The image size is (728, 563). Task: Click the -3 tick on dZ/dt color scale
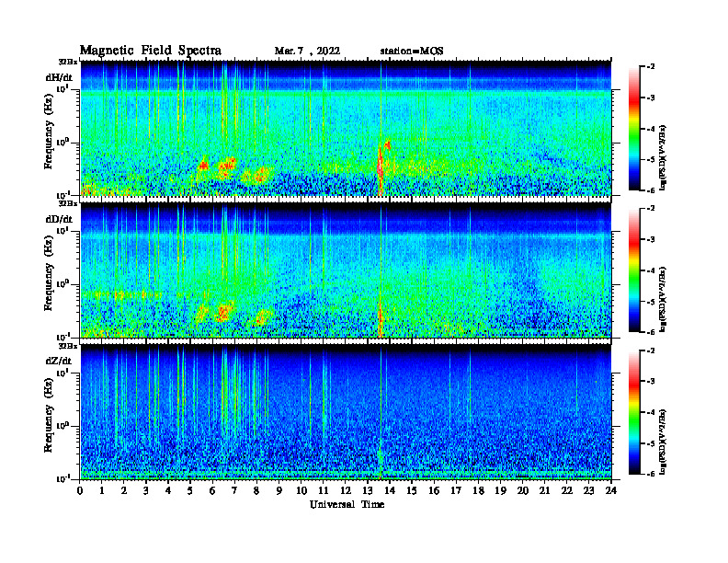click(651, 382)
